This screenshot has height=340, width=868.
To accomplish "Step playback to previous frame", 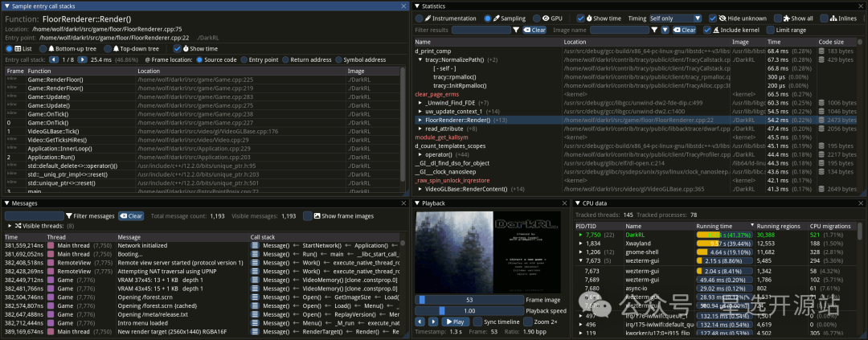I will [x=420, y=322].
